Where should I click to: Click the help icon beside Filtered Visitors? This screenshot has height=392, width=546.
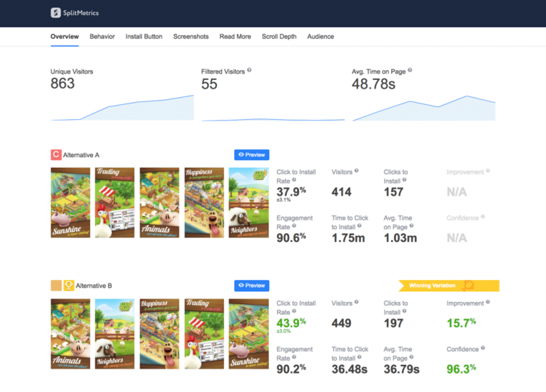tap(250, 70)
